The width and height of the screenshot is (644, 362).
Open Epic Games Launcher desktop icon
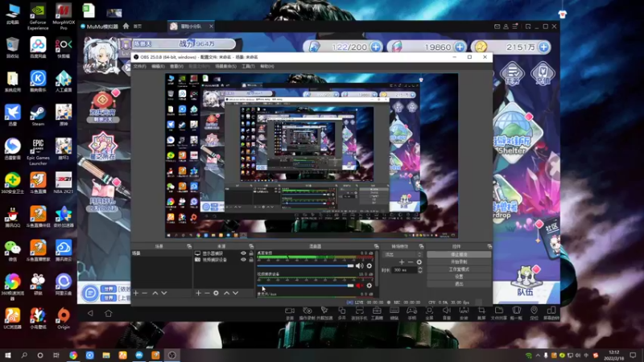coord(38,151)
